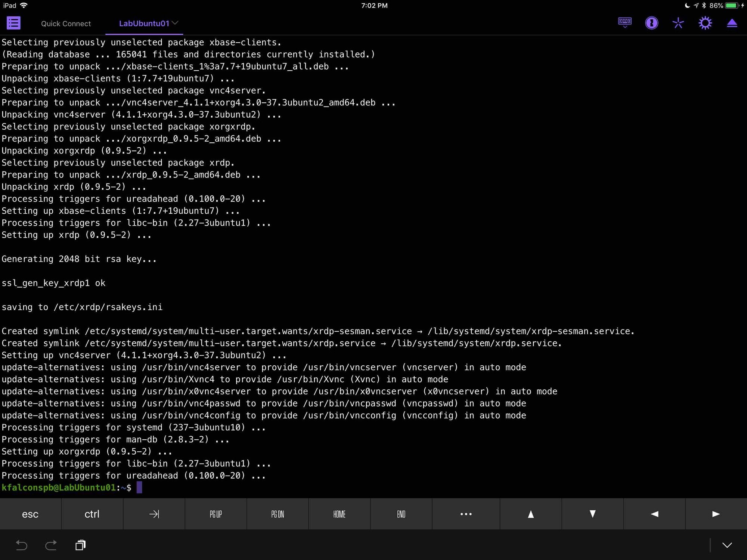The height and width of the screenshot is (560, 747).
Task: Click the Wi-Fi icon in status bar
Action: [x=24, y=5]
